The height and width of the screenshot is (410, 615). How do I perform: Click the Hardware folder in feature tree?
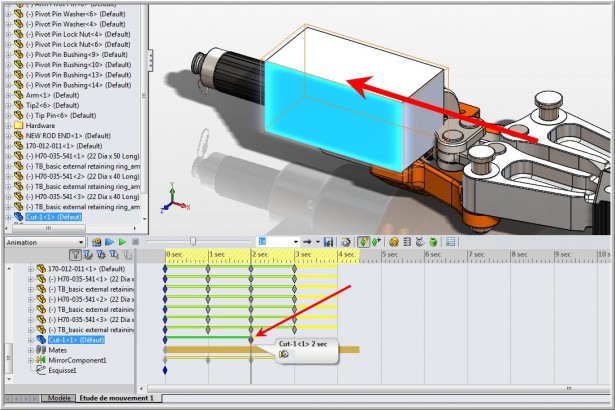40,126
